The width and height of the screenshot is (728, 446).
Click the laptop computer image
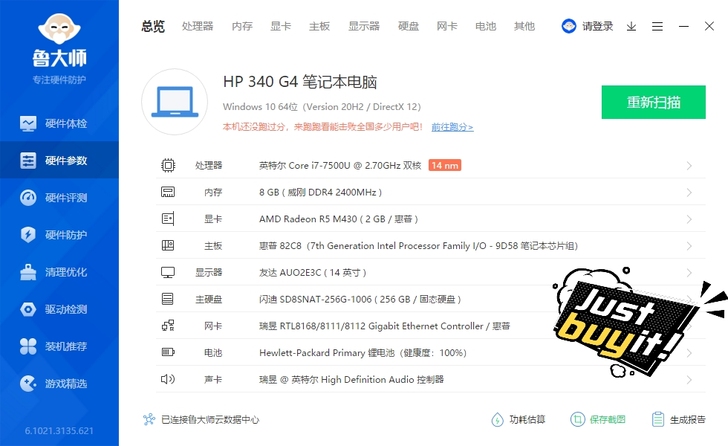175,102
